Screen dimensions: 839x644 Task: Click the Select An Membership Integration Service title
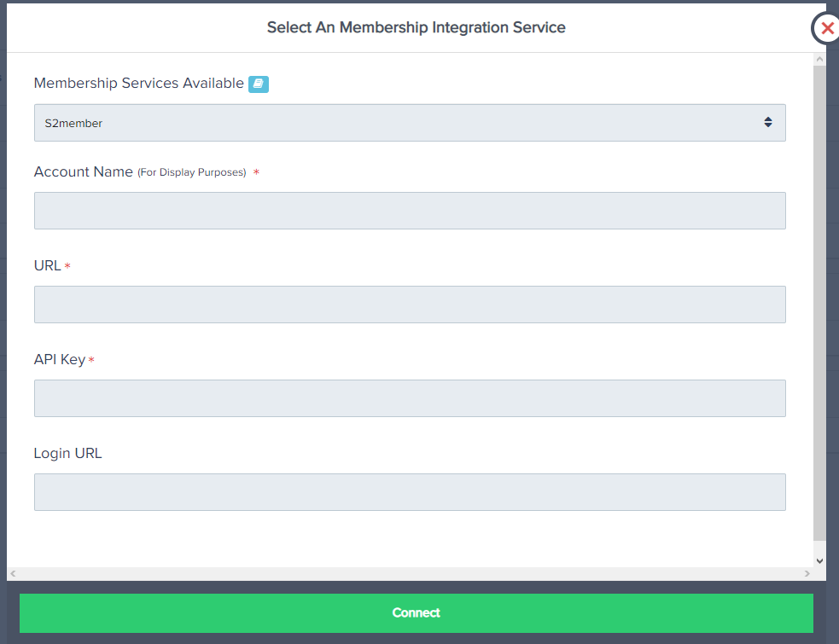416,27
